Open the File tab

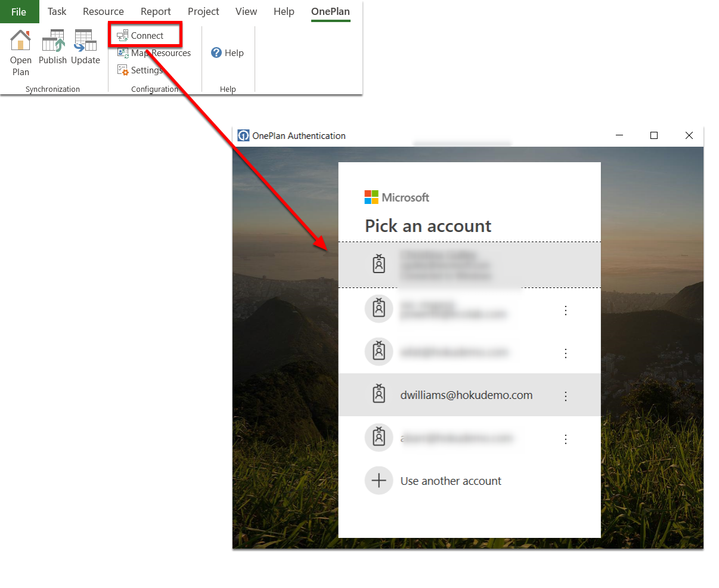point(19,11)
